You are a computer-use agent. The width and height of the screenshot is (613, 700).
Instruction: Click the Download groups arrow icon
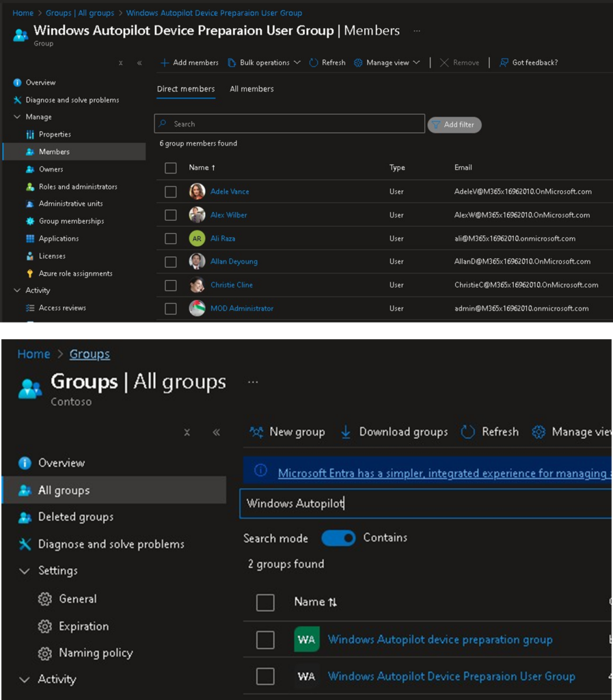(346, 432)
